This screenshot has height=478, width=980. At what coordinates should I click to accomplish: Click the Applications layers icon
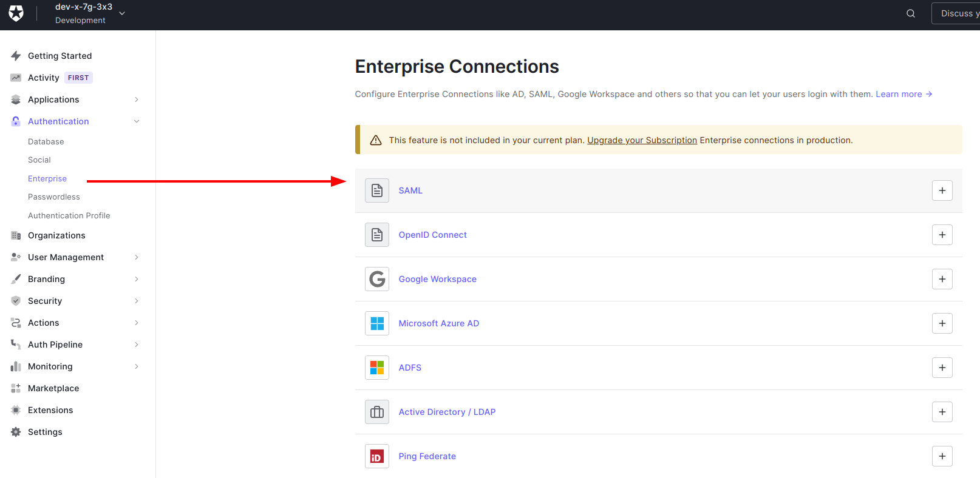[16, 99]
